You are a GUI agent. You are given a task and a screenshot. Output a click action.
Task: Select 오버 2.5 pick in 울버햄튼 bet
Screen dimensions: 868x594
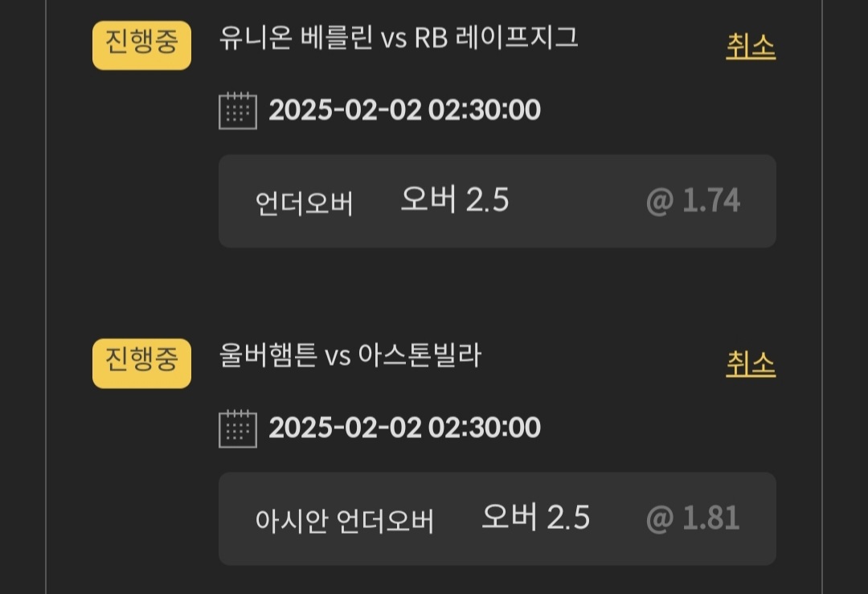(x=535, y=518)
